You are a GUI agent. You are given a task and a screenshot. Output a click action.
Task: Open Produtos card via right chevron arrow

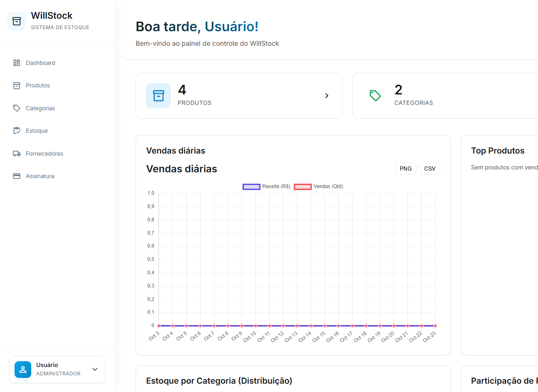[x=327, y=96]
